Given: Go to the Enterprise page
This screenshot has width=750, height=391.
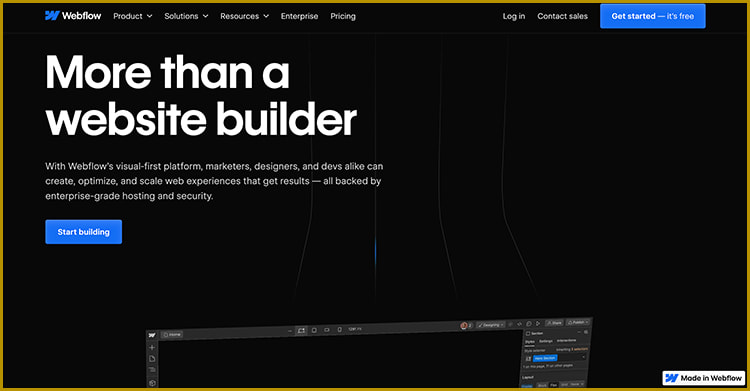Looking at the screenshot, I should pyautogui.click(x=299, y=16).
